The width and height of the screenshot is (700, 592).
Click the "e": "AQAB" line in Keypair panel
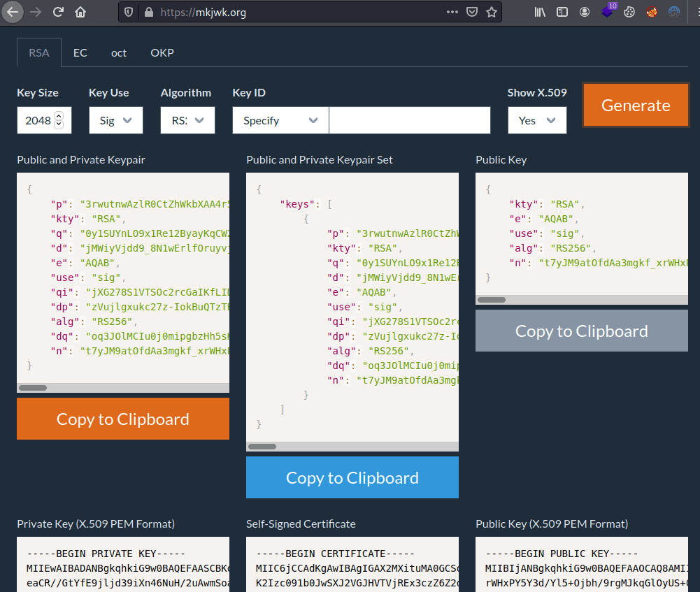pos(85,263)
